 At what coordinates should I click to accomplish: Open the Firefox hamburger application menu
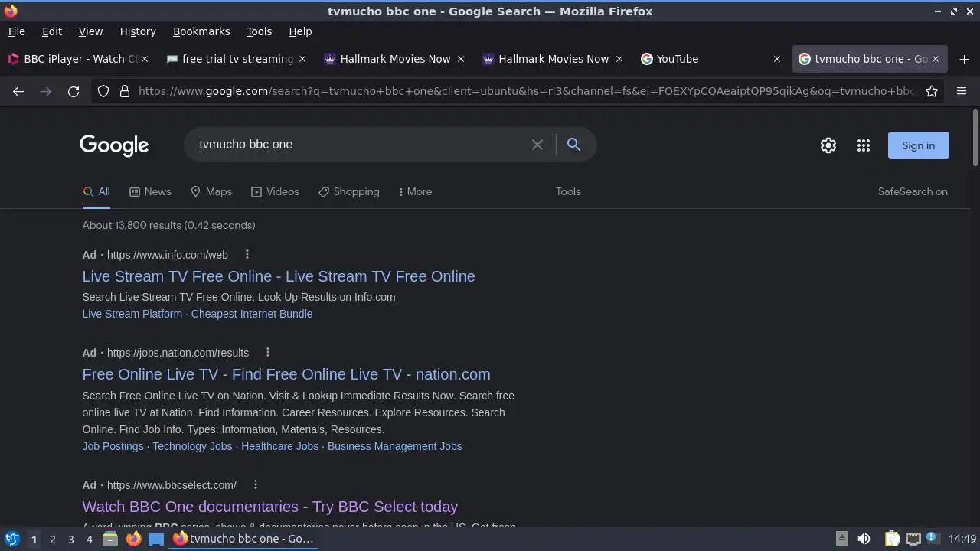point(962,91)
